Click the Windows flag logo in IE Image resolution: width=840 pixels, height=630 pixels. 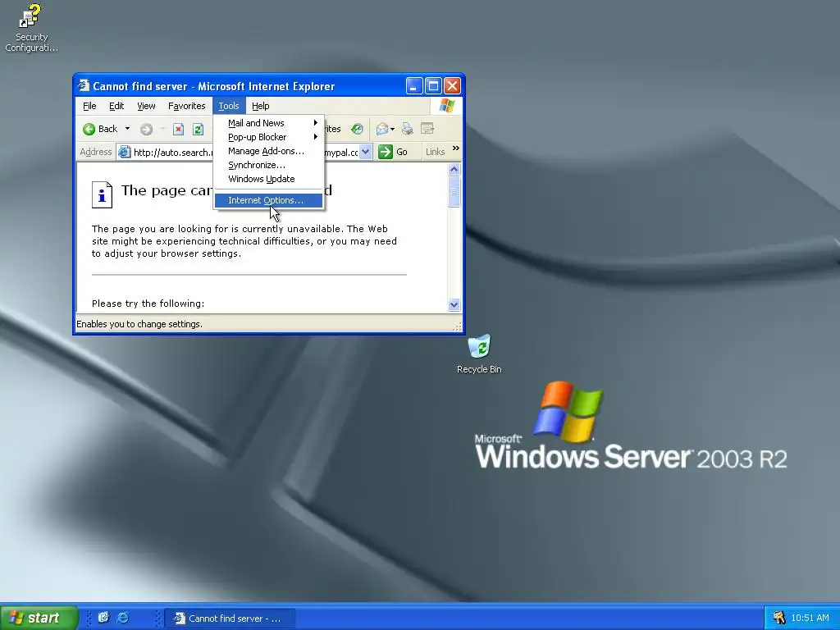pos(447,106)
